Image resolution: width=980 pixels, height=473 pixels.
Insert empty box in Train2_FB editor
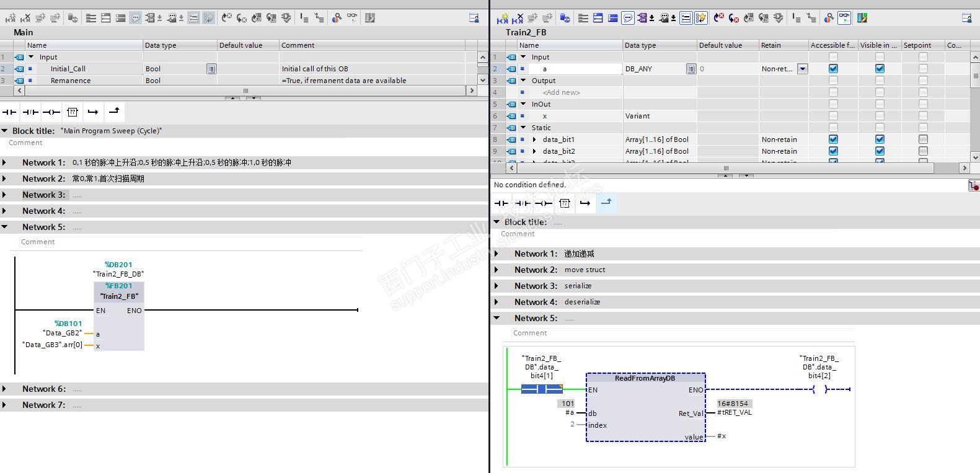point(565,203)
